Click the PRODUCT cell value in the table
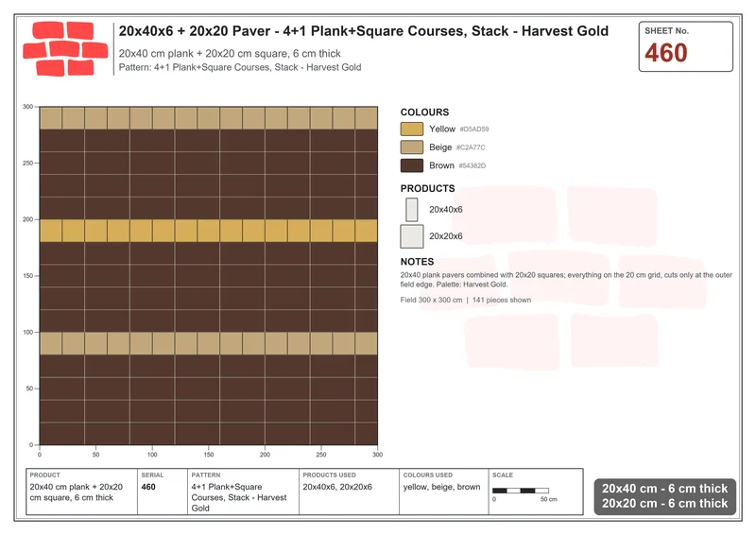756x535 pixels. click(77, 492)
